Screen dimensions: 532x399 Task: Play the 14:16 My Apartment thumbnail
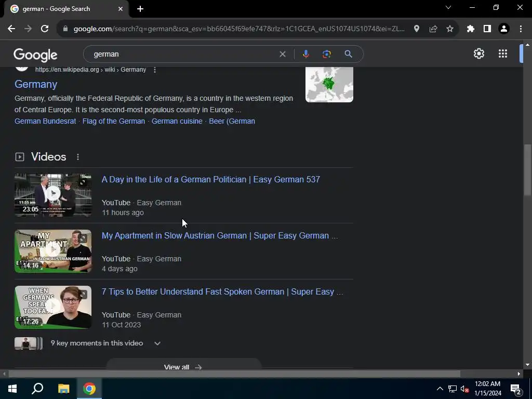[x=53, y=251]
